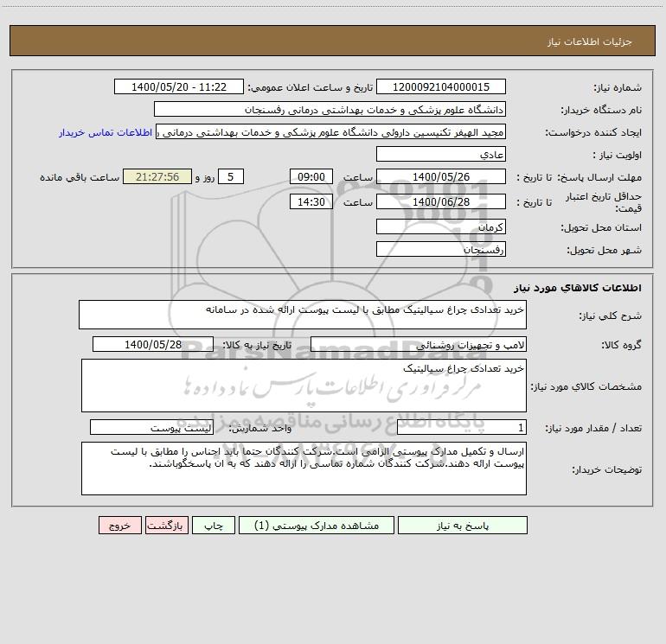This screenshot has height=644, width=666.
Task: Click the label 'شرح کلی نیاز:'
Action: tap(611, 316)
